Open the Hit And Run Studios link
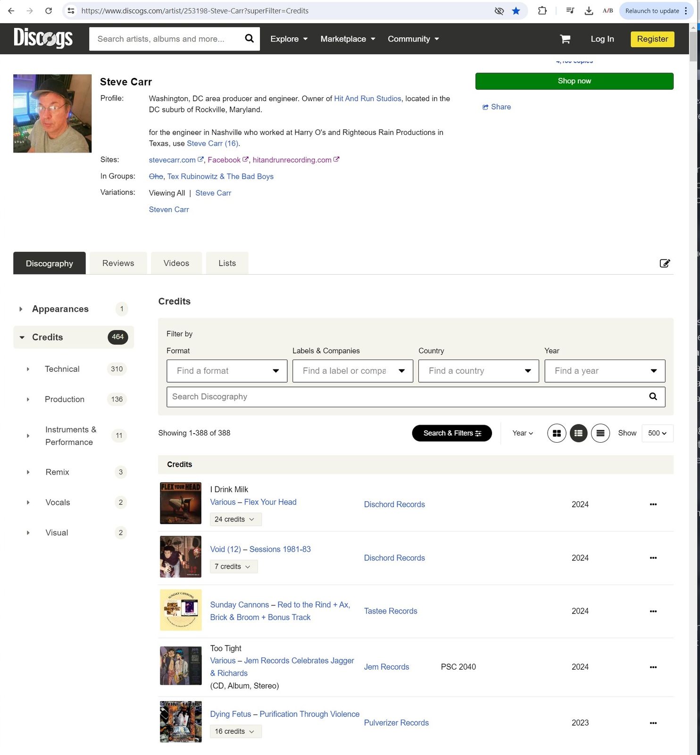The image size is (700, 755). tap(367, 99)
